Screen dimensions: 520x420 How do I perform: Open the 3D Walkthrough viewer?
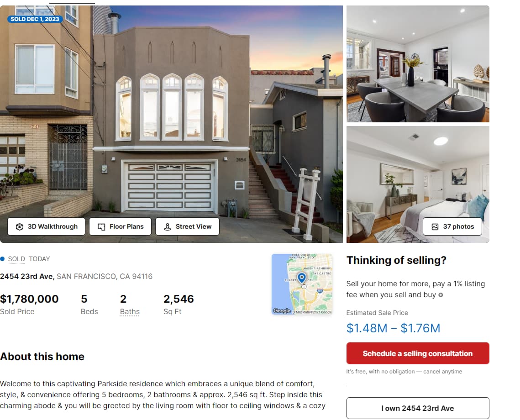[46, 226]
